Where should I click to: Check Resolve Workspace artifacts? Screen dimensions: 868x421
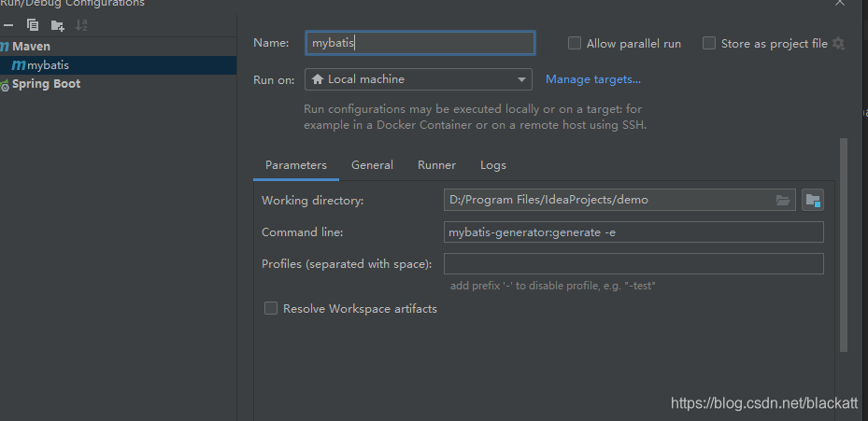[271, 308]
